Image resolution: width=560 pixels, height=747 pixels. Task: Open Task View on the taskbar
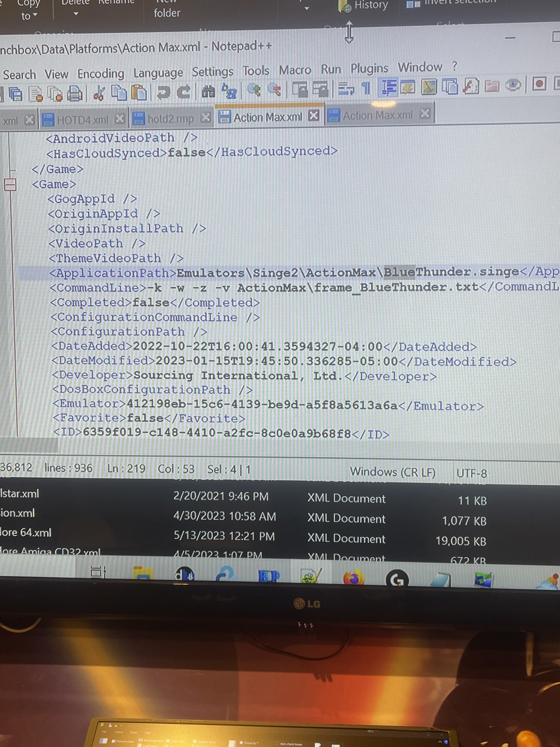point(98,572)
